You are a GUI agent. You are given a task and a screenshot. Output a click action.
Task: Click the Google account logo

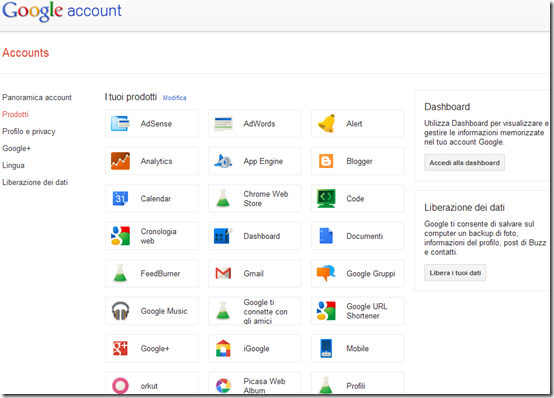pos(62,11)
